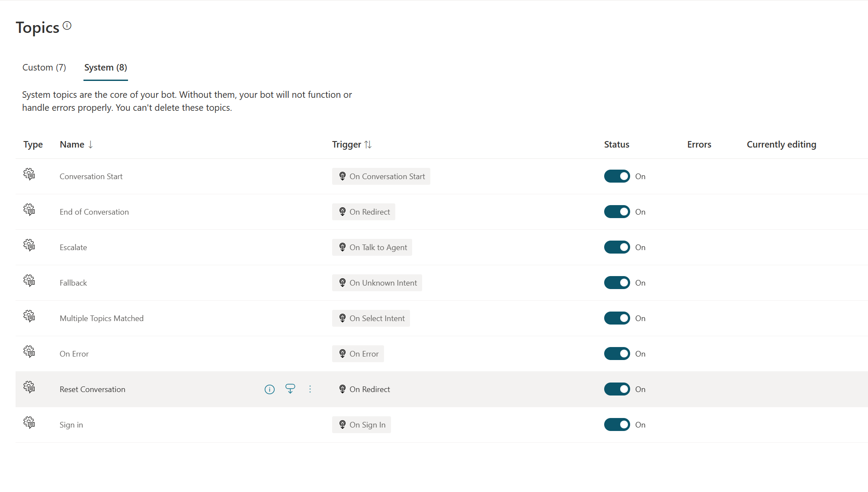
Task: Click the Reset Conversation pin icon
Action: tap(289, 389)
